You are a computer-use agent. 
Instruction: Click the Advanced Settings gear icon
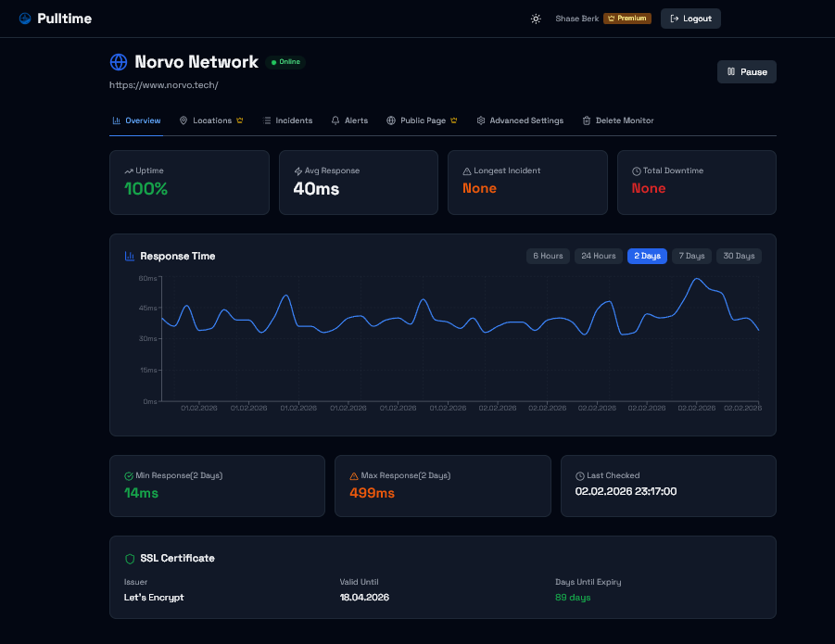[481, 120]
